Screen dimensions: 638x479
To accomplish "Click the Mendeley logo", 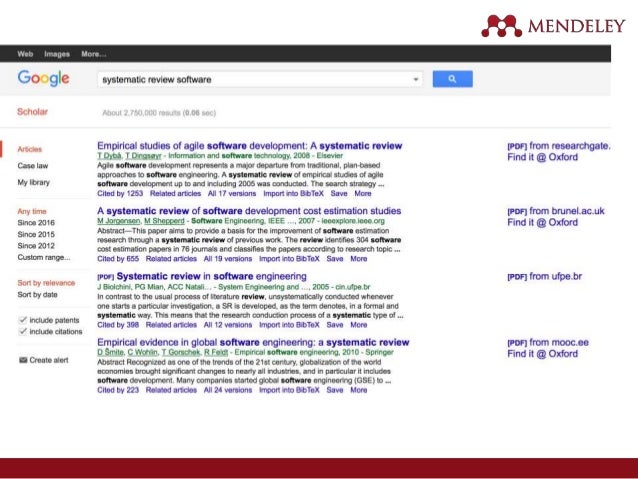I will [553, 26].
